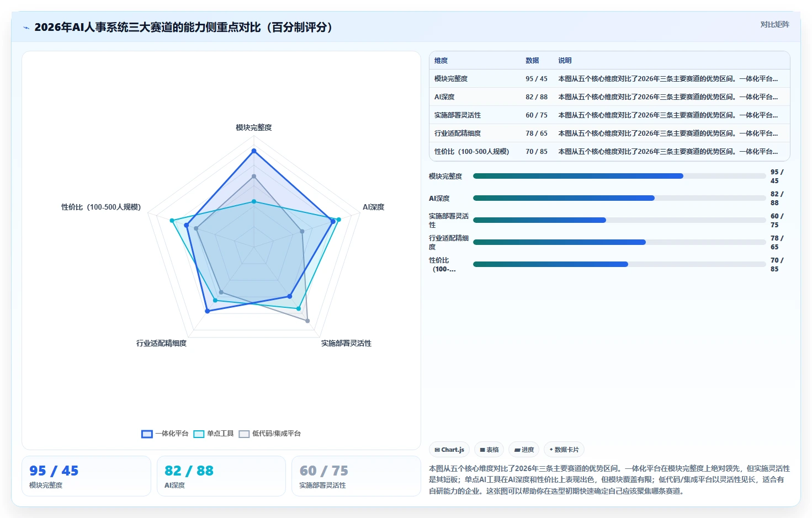Open the 82 / 88 AI深度 stat card
The image size is (812, 518).
tap(221, 476)
